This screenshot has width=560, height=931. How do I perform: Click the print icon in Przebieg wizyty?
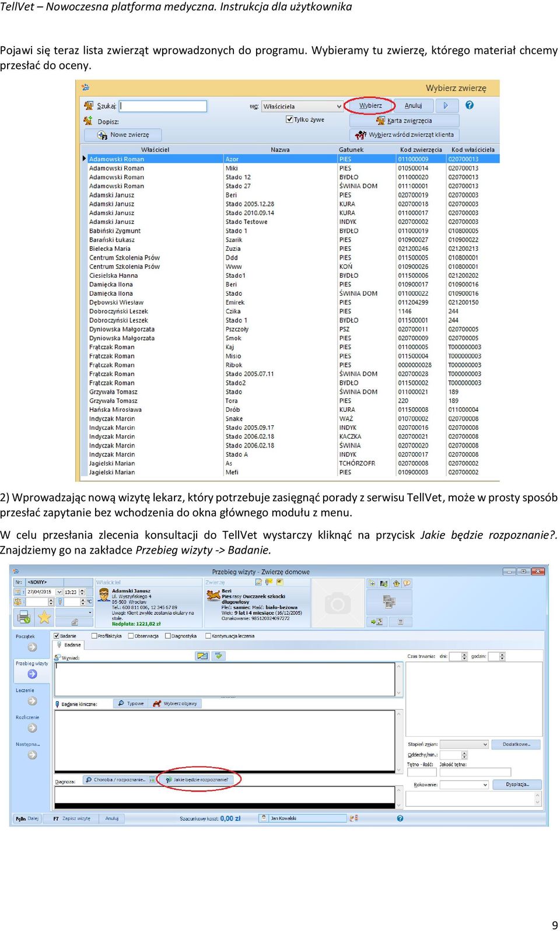click(x=24, y=617)
